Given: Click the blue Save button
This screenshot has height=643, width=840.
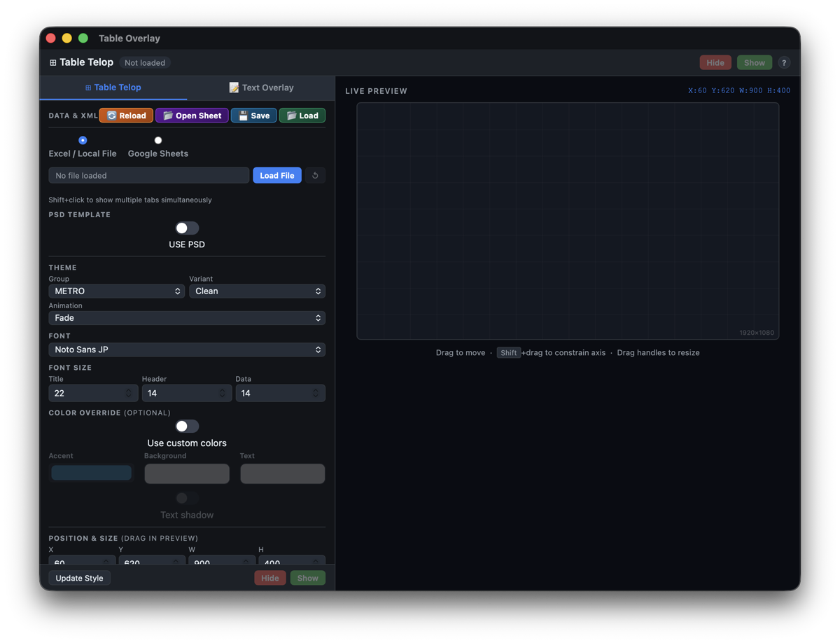Looking at the screenshot, I should [253, 116].
